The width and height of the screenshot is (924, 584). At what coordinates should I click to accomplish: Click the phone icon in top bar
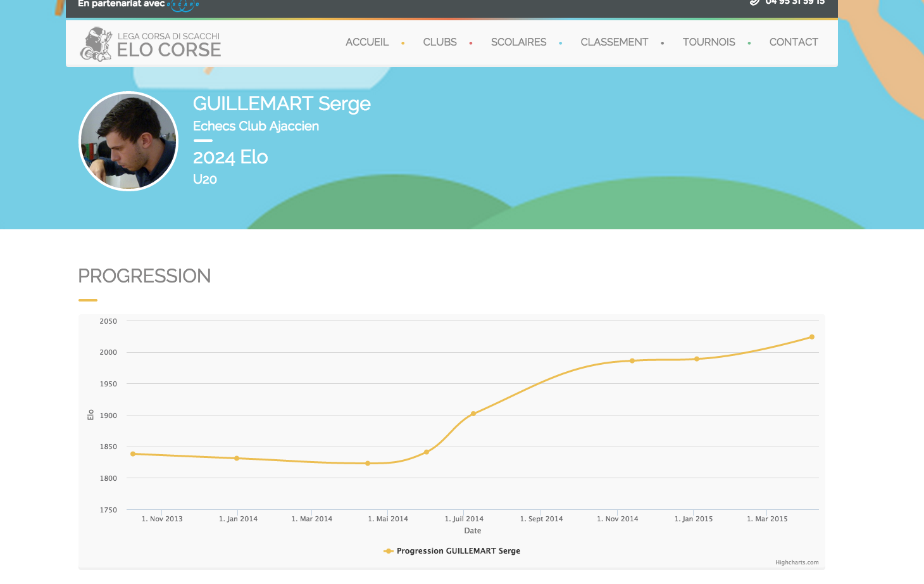pyautogui.click(x=754, y=3)
